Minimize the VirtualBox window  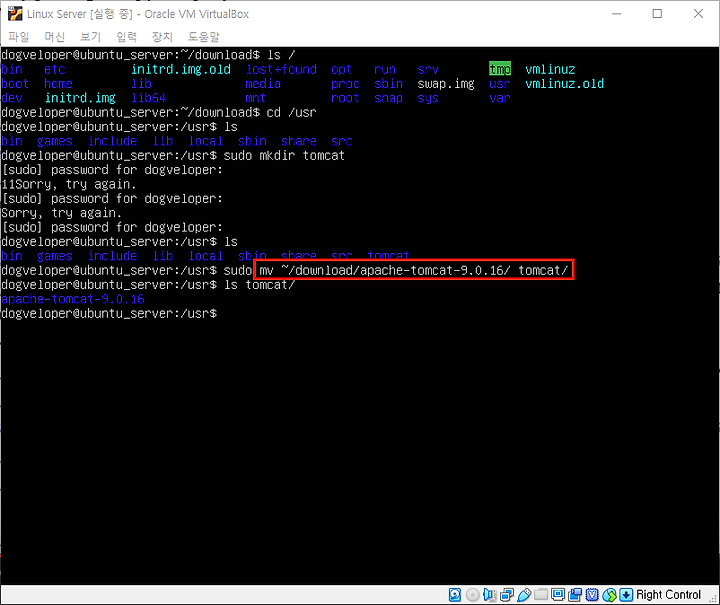click(617, 14)
